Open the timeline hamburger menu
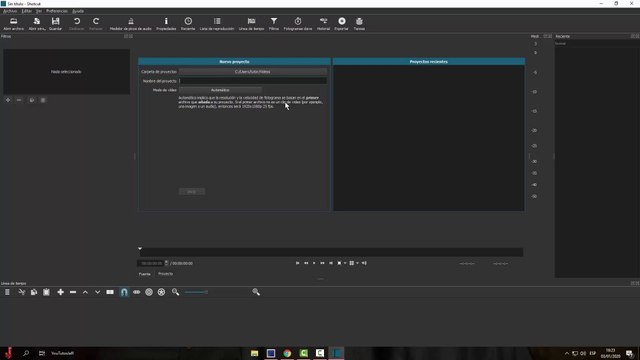 coord(7,292)
